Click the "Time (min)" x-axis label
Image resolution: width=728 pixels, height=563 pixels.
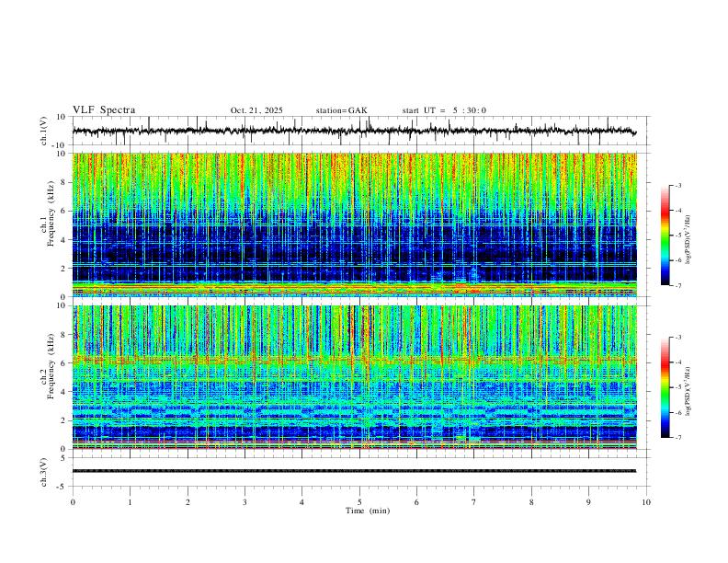click(368, 511)
